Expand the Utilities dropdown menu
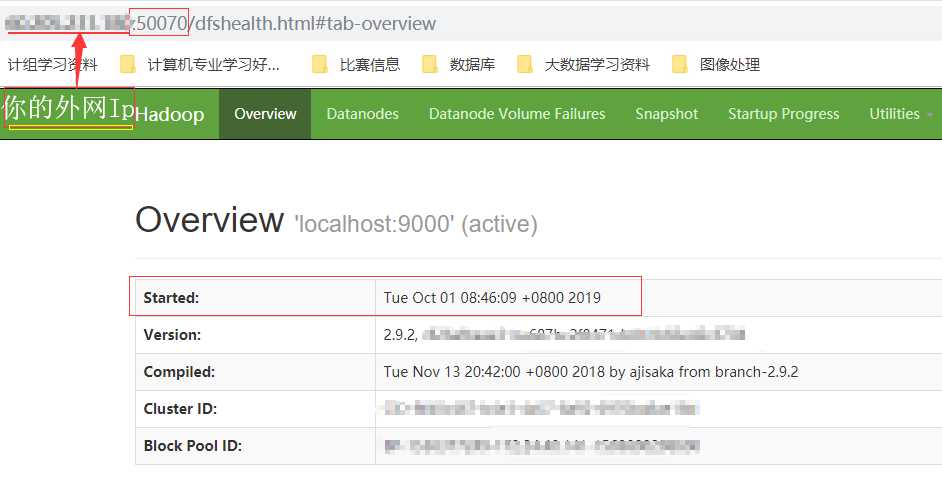942x486 pixels. 901,114
